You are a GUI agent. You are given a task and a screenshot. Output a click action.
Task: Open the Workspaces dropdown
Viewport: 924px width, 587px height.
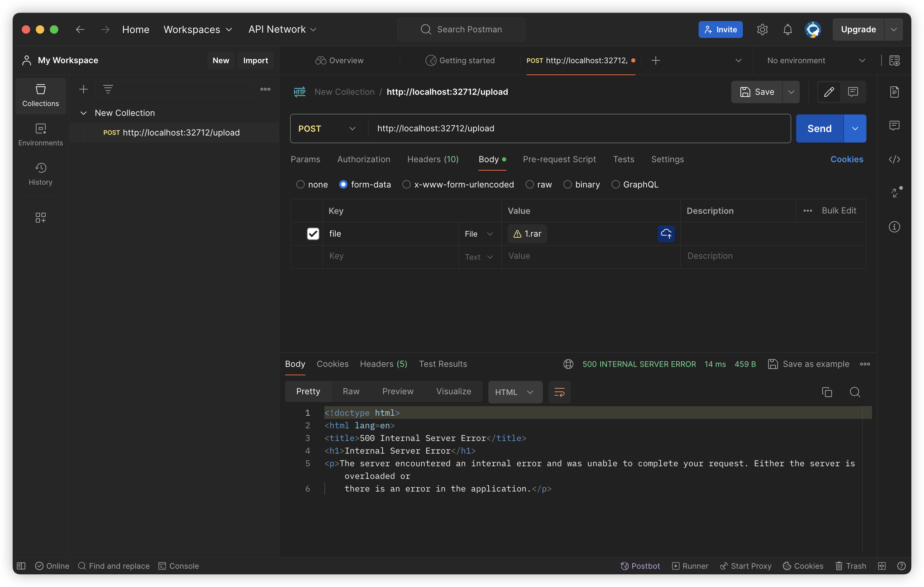(198, 29)
